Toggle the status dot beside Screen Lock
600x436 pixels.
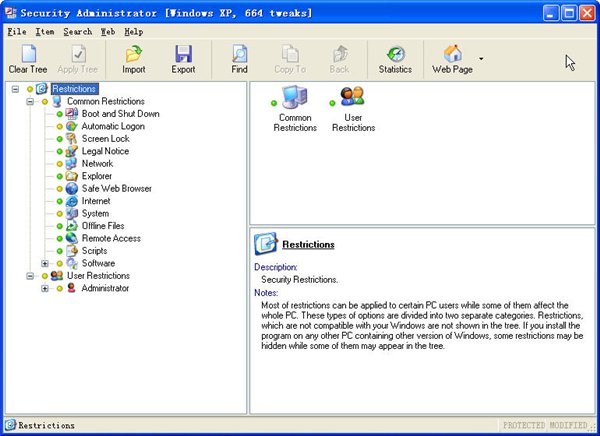(59, 139)
